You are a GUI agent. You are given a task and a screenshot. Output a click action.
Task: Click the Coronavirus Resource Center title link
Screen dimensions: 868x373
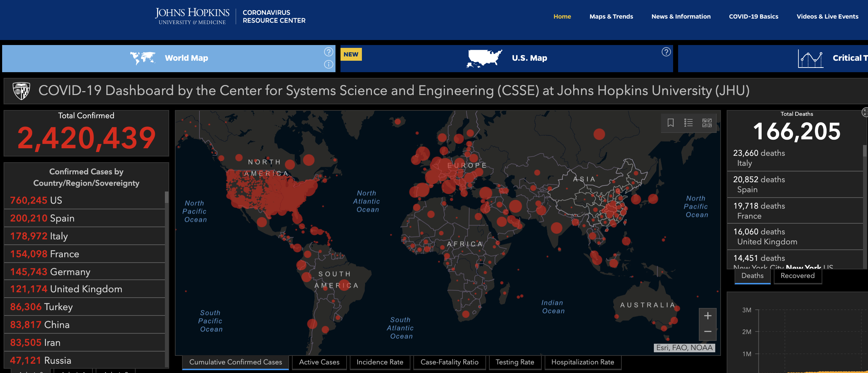(x=274, y=16)
